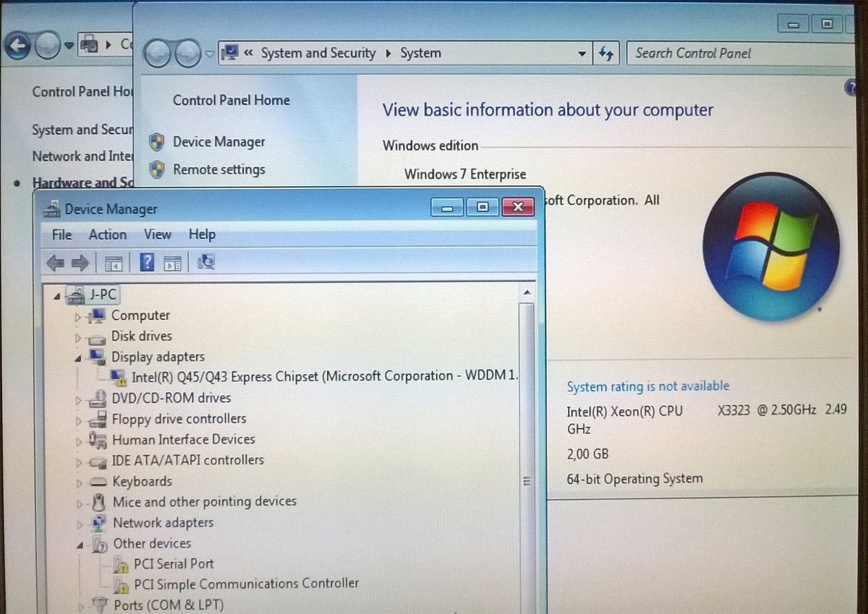The width and height of the screenshot is (868, 614).
Task: Click PCI Simple Communications Controller warning icon
Action: tap(120, 586)
